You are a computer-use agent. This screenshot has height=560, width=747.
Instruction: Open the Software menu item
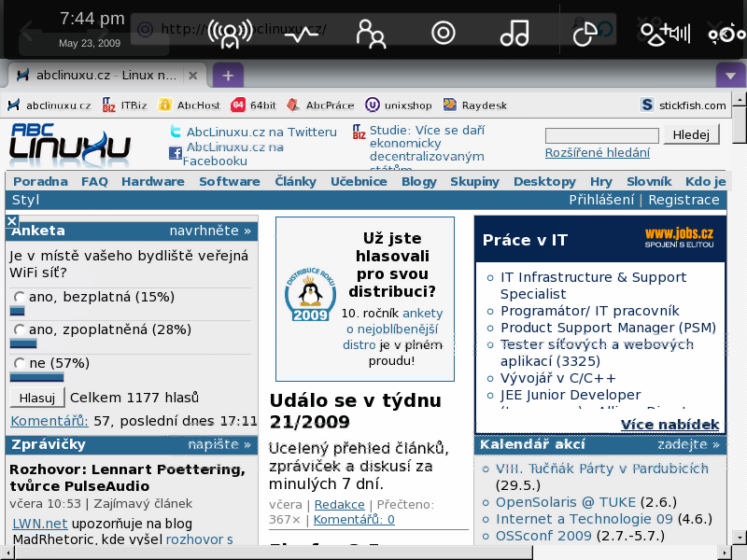pyautogui.click(x=230, y=181)
